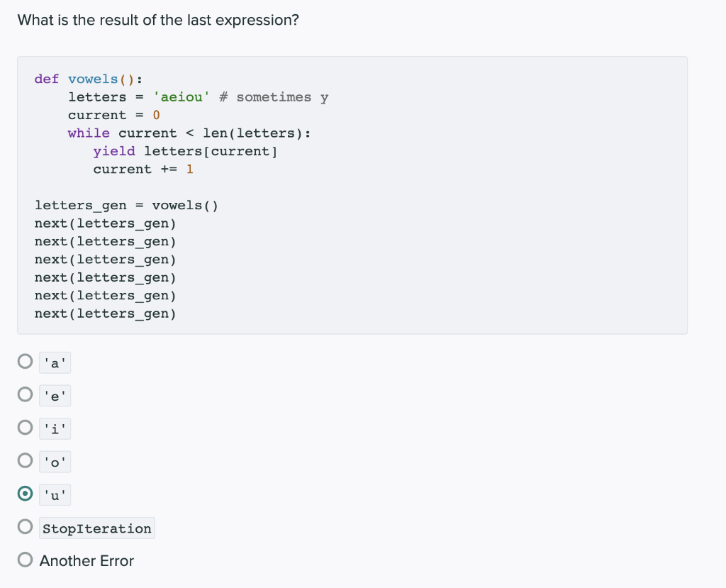Select the 'a' radio button

[24, 362]
